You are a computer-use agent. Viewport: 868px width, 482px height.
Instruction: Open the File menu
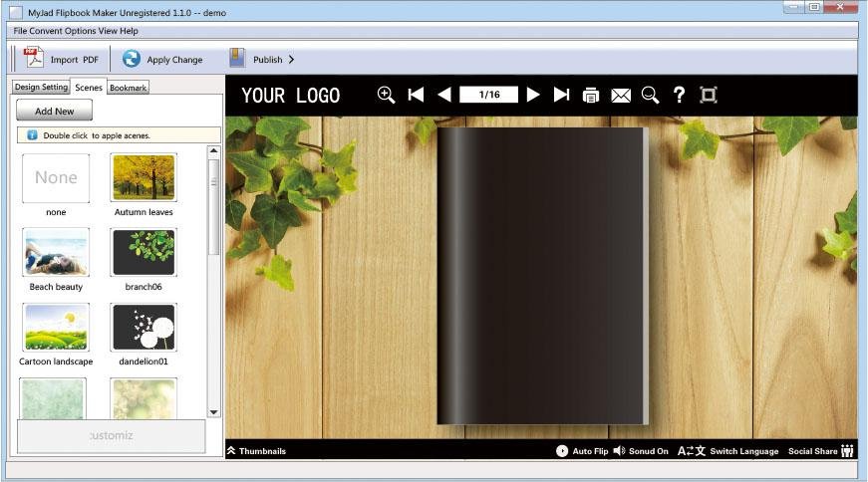(x=20, y=31)
